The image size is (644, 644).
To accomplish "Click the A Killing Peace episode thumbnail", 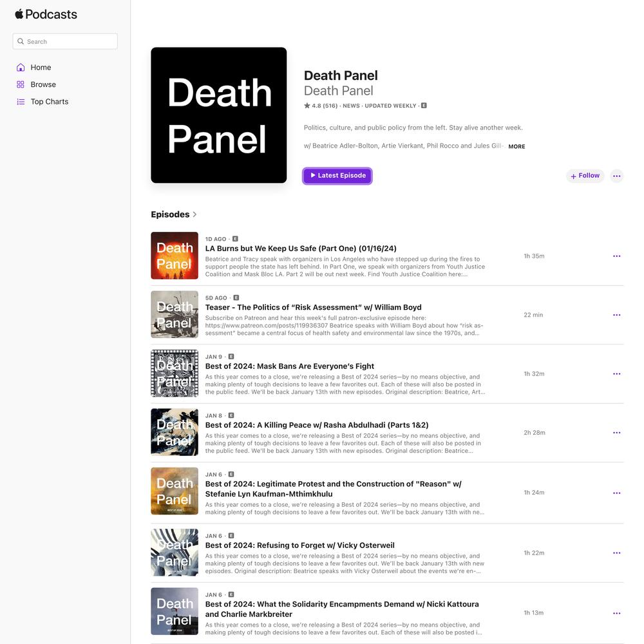I will point(175,432).
